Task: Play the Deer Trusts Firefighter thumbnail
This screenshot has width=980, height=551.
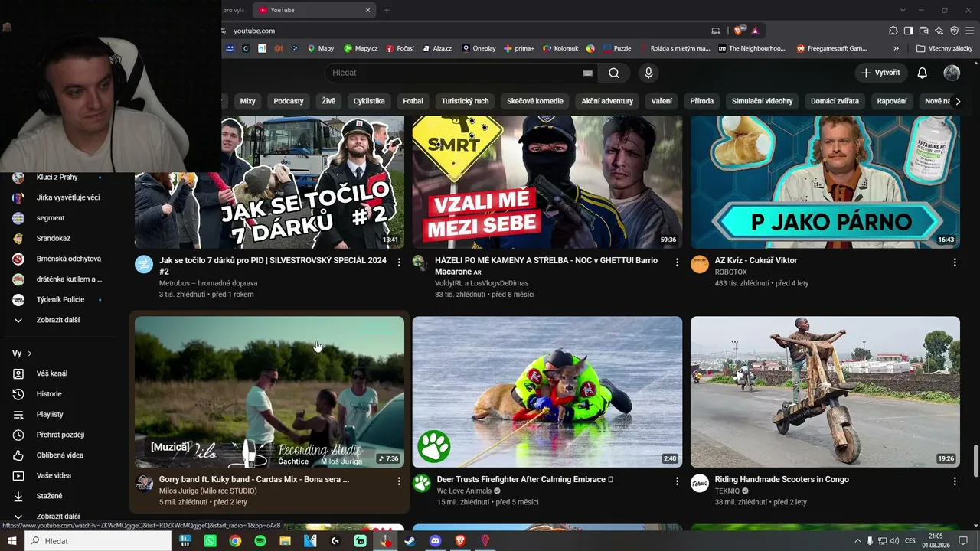Action: pyautogui.click(x=547, y=392)
